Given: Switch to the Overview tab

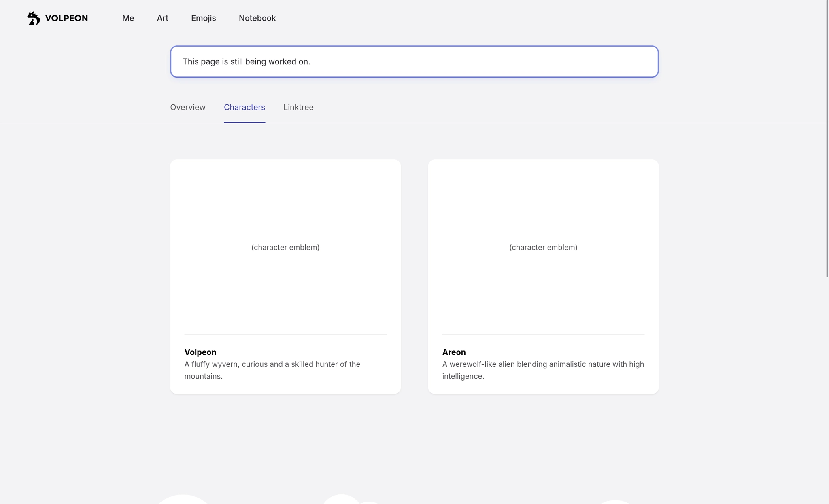Looking at the screenshot, I should [x=188, y=107].
